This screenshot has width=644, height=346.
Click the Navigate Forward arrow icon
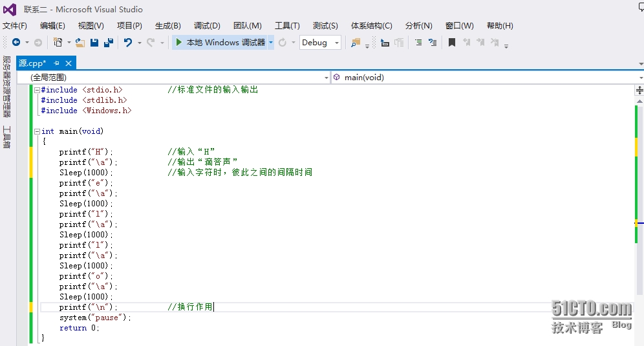[x=38, y=42]
